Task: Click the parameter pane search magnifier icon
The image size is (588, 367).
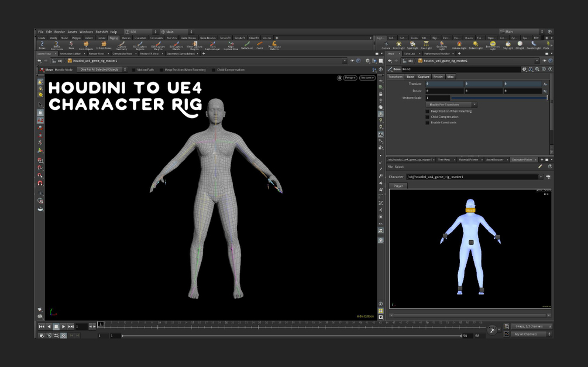Action: click(x=537, y=70)
